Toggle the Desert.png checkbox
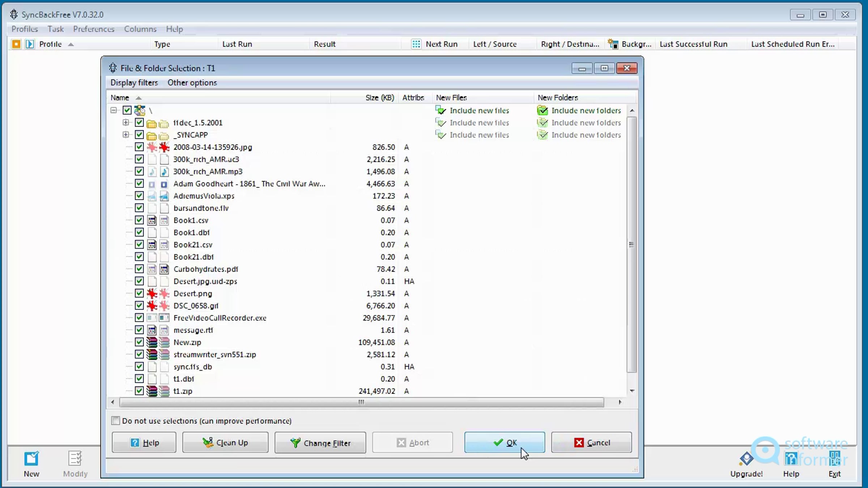This screenshot has width=868, height=488. click(x=139, y=293)
